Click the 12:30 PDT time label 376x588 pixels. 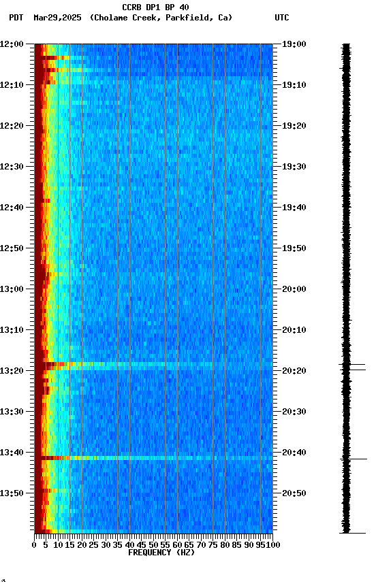coord(12,167)
